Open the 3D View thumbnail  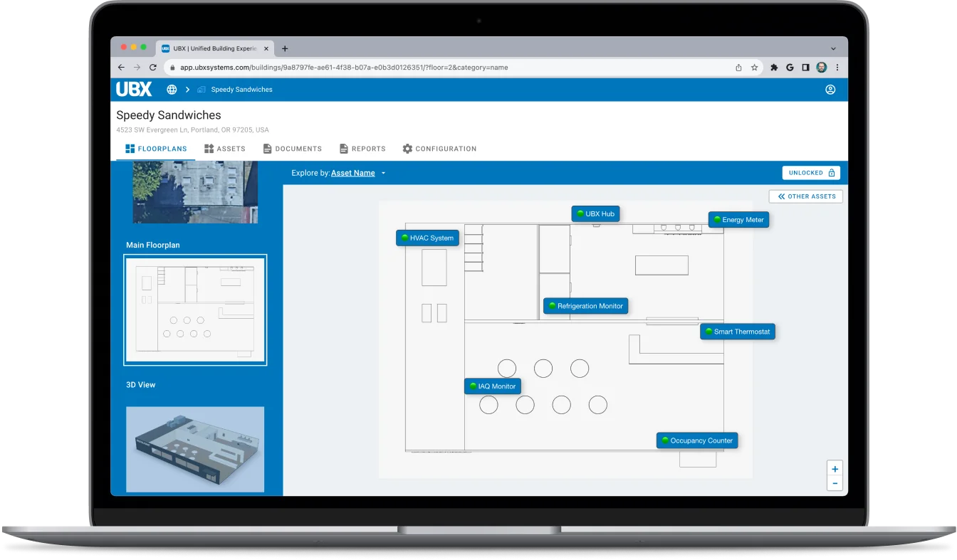pos(195,449)
